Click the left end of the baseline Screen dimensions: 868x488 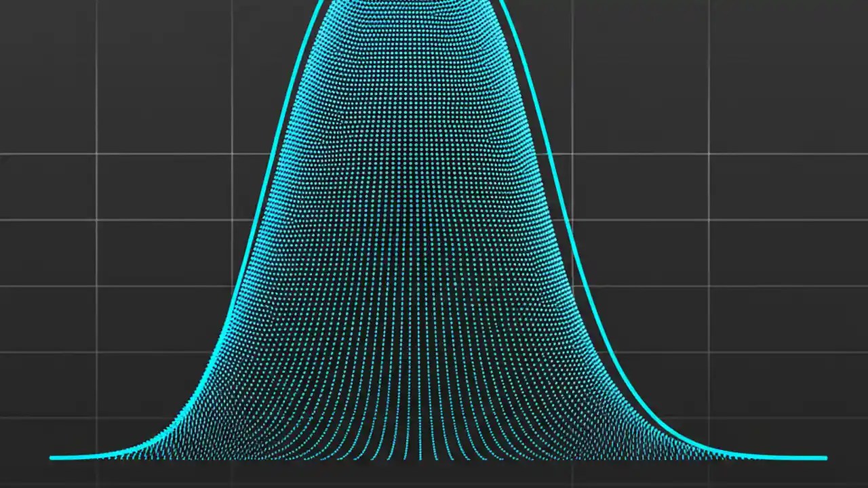coord(54,458)
